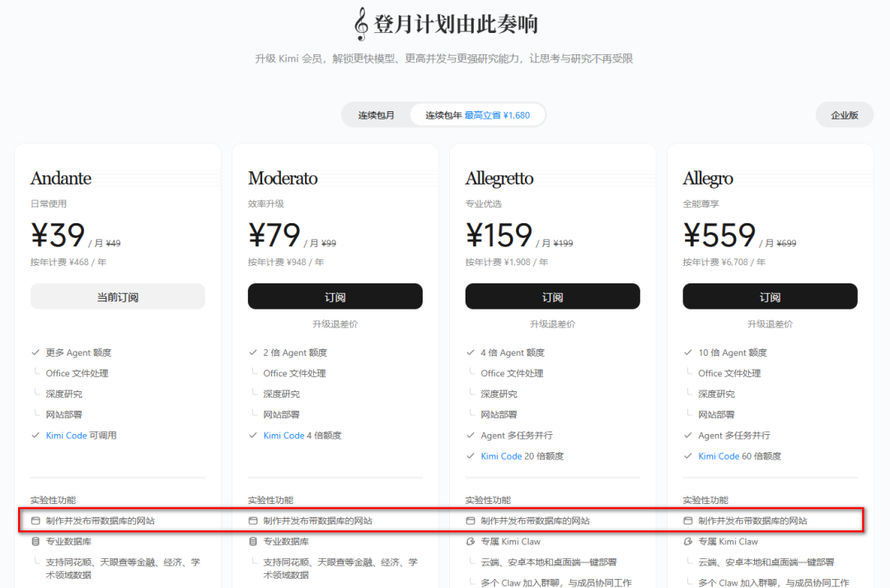Viewport: 890px width, 588px height.
Task: Subscribe to the Allegro plan
Action: pyautogui.click(x=770, y=296)
